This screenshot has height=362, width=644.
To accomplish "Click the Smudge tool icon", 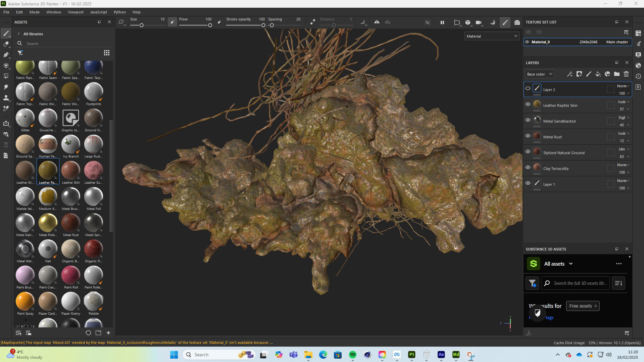I will tap(6, 87).
